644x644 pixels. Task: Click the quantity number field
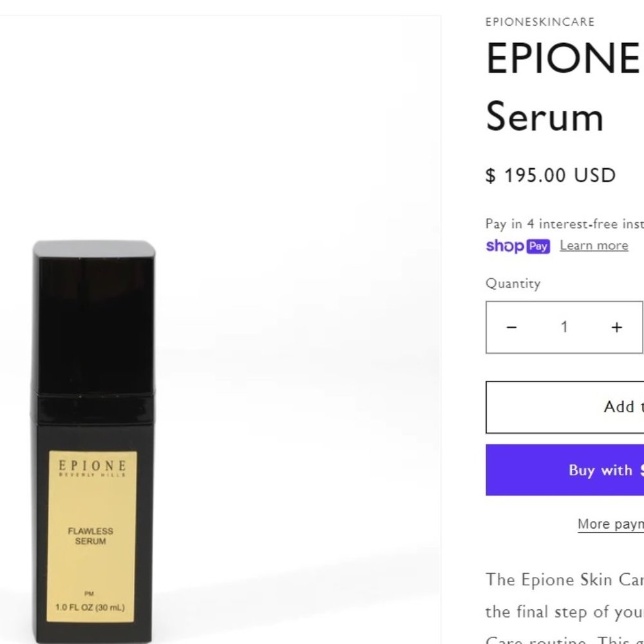(x=564, y=327)
